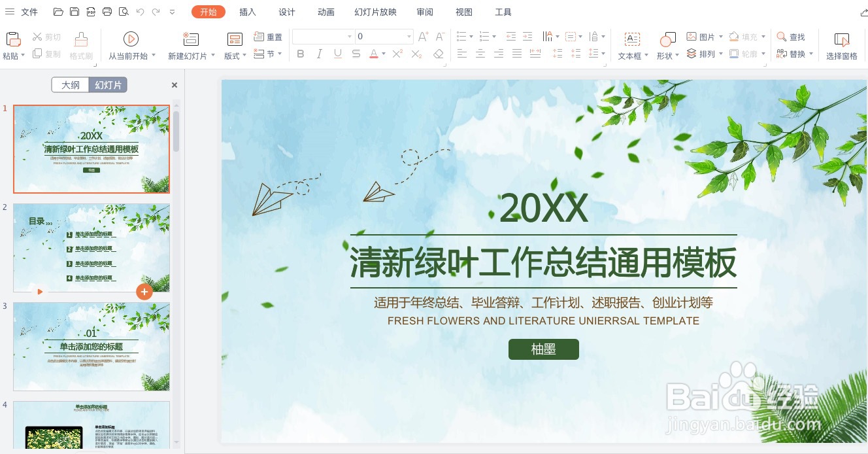This screenshot has height=454, width=868.
Task: Open bullet list dropdown arrow
Action: (x=471, y=37)
